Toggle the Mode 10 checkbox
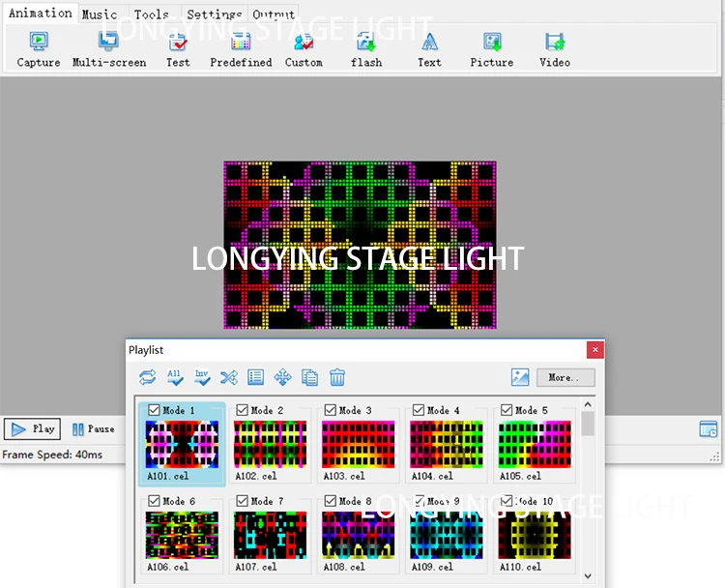The width and height of the screenshot is (725, 588). tap(507, 501)
